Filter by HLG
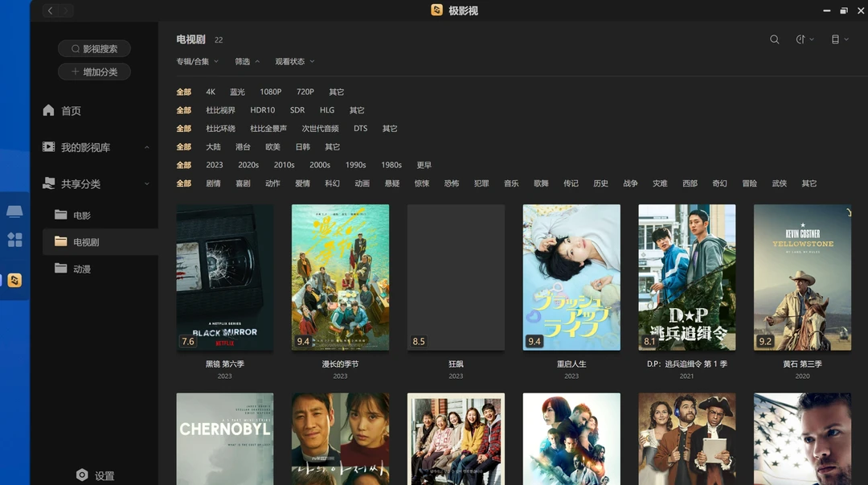The width and height of the screenshot is (868, 485). [x=326, y=110]
